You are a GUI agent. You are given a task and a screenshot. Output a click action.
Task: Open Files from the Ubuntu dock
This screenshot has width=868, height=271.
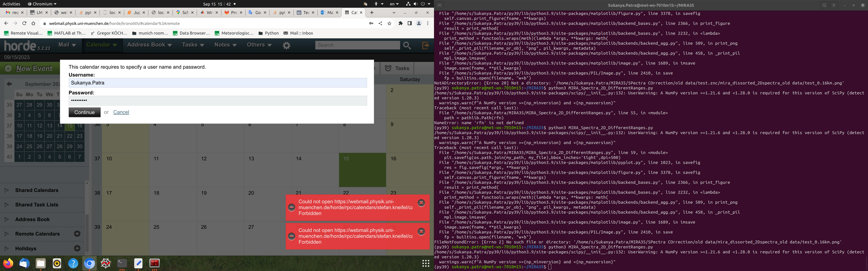[x=41, y=263]
